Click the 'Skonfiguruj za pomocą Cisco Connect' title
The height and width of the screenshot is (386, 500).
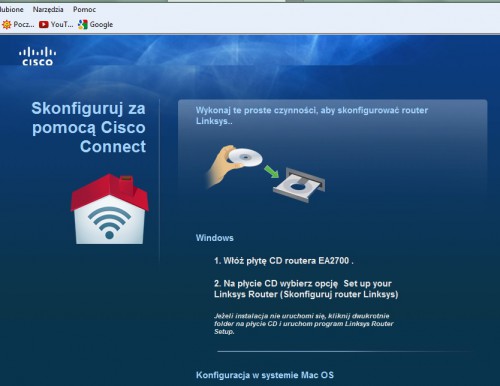coord(89,128)
